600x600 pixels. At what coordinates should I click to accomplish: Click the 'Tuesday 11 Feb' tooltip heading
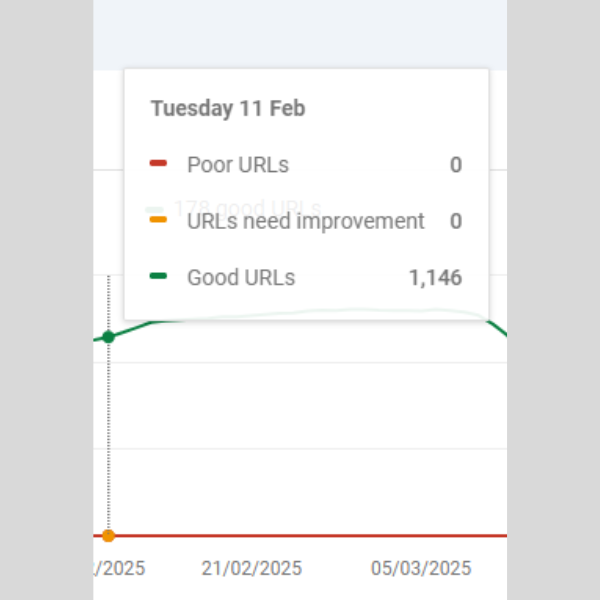tap(228, 109)
